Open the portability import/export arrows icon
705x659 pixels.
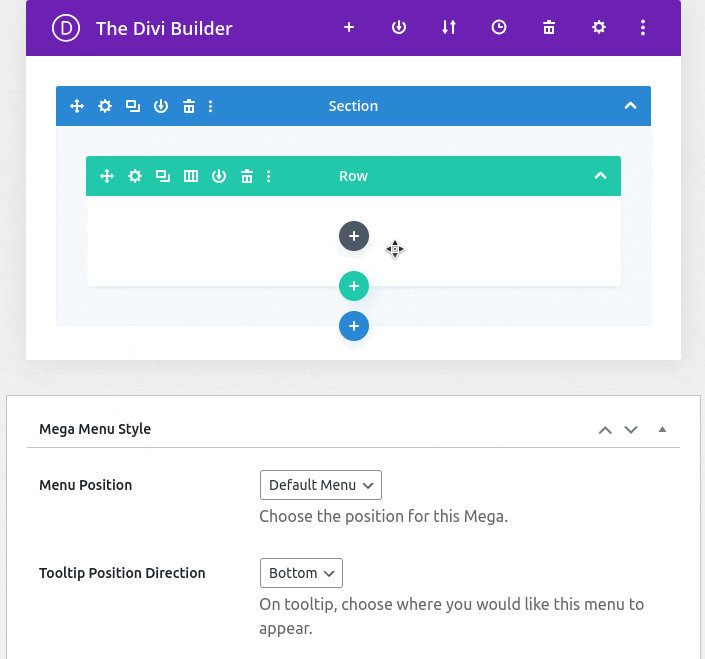pyautogui.click(x=449, y=27)
